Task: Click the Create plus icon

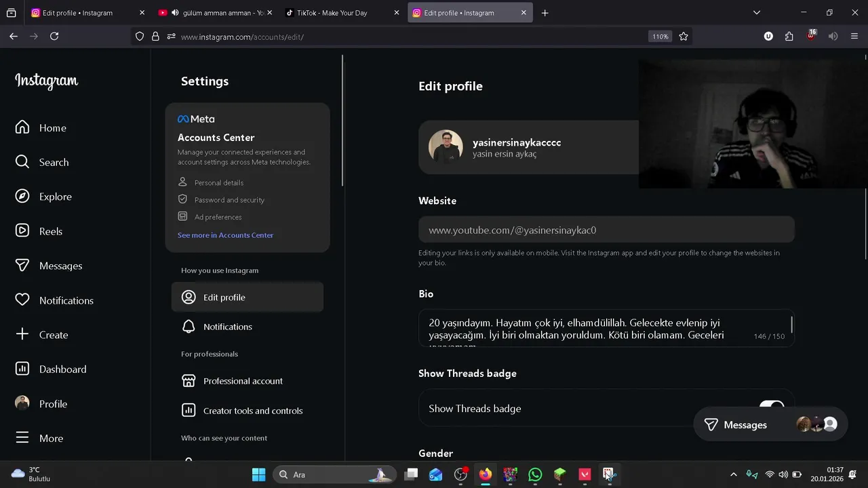Action: (x=22, y=334)
